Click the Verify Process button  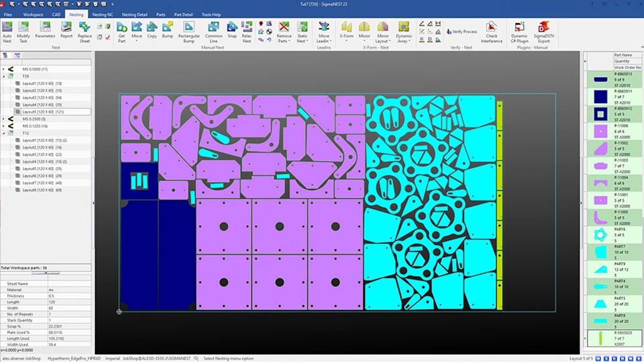click(x=461, y=32)
